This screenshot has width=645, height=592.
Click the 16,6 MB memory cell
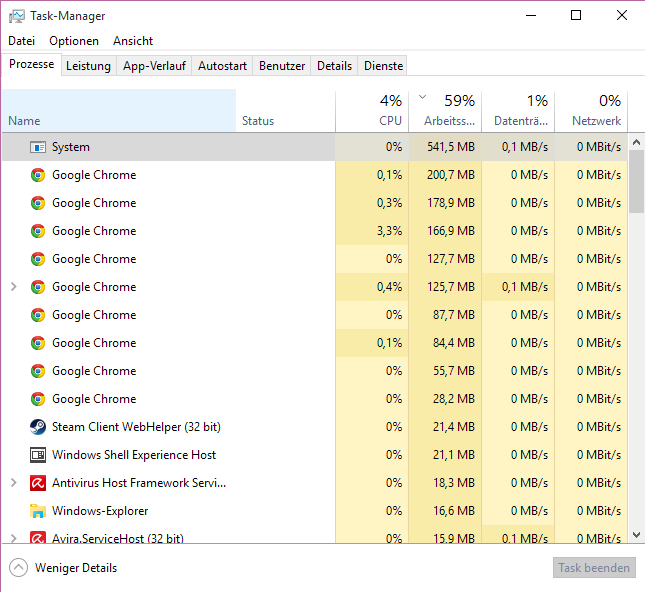pyautogui.click(x=445, y=511)
